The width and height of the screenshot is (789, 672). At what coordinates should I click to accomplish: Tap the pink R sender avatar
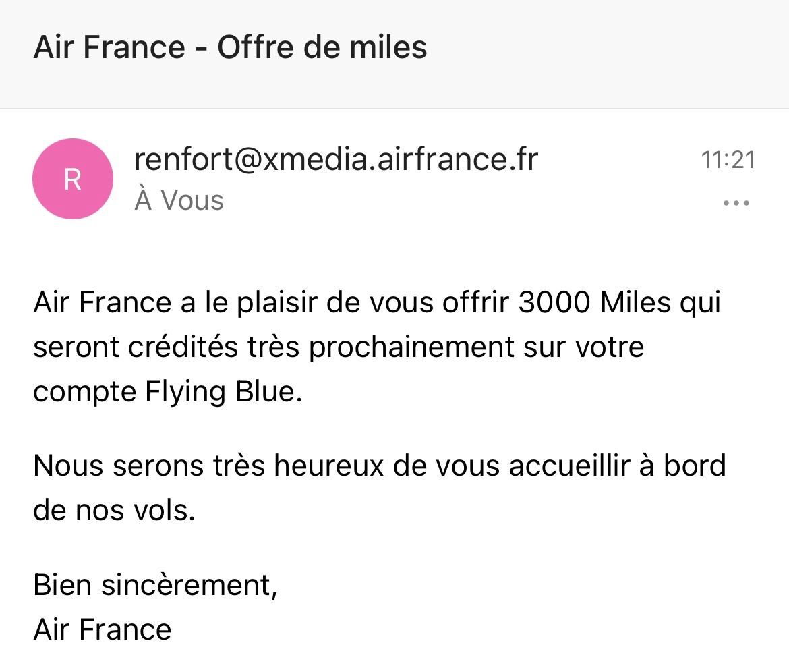pyautogui.click(x=72, y=179)
